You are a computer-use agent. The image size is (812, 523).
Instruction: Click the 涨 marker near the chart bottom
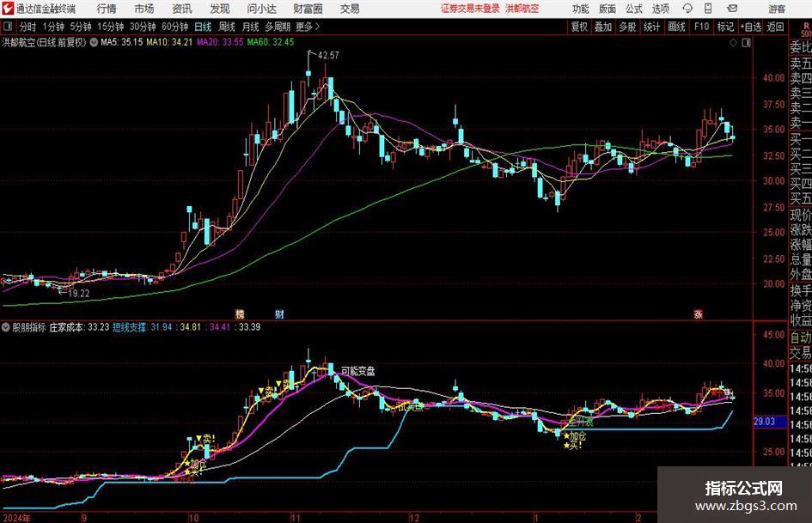[x=698, y=313]
